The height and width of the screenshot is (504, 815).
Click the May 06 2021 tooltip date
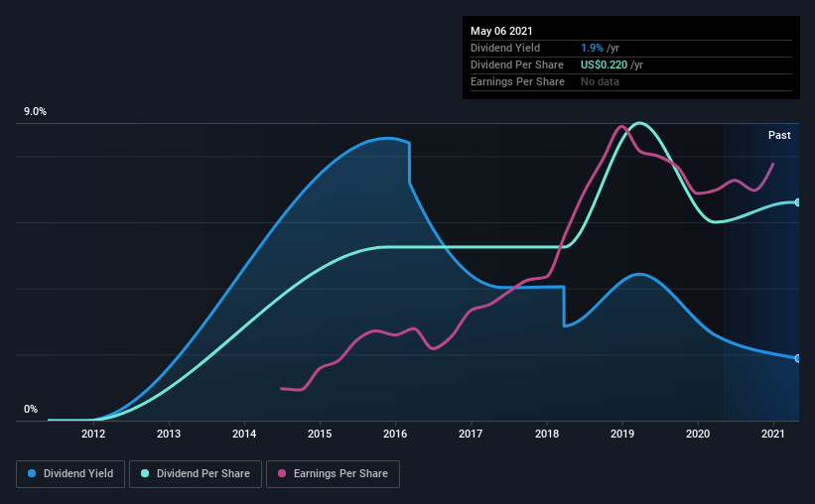click(501, 31)
